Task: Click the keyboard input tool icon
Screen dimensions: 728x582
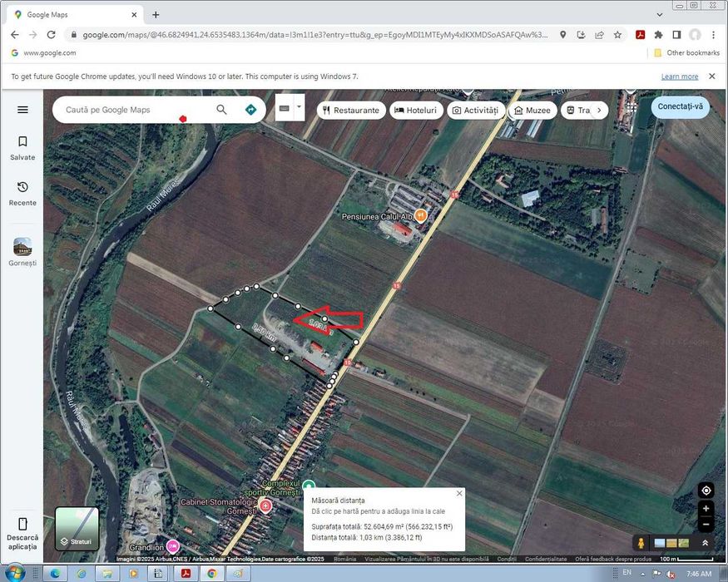Action: [285, 108]
